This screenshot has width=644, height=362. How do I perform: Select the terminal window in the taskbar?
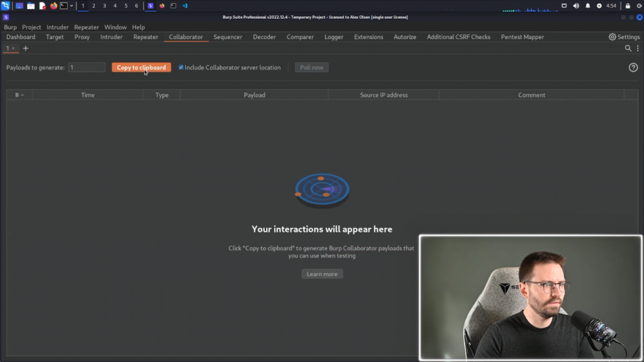tap(174, 6)
